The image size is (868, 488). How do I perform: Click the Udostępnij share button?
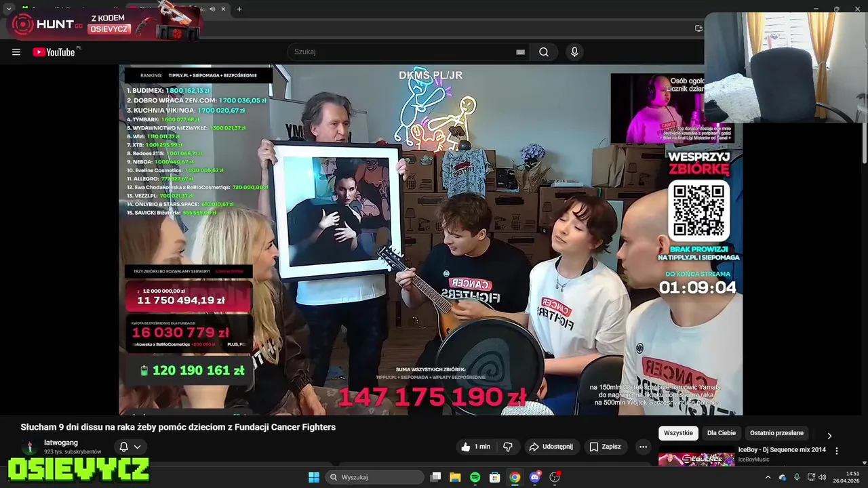[551, 447]
